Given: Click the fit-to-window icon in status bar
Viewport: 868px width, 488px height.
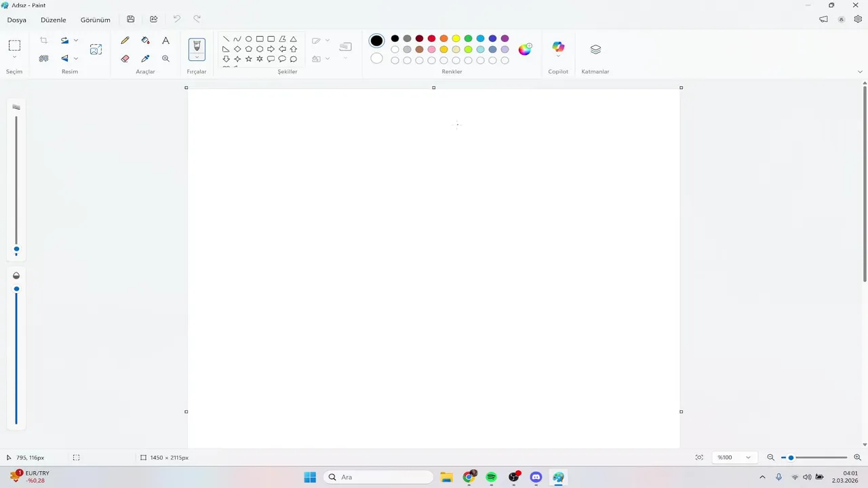Looking at the screenshot, I should 699,457.
